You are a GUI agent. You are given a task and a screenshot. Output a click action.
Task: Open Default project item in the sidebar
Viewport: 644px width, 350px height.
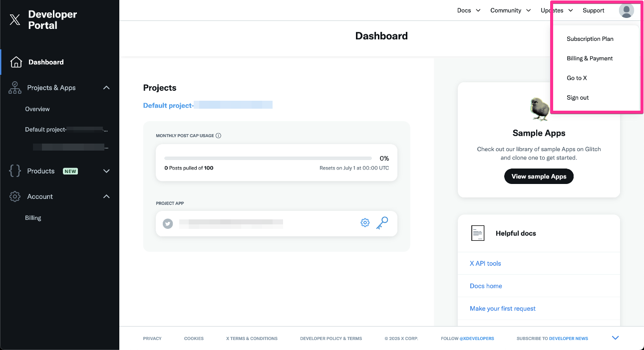coord(66,130)
